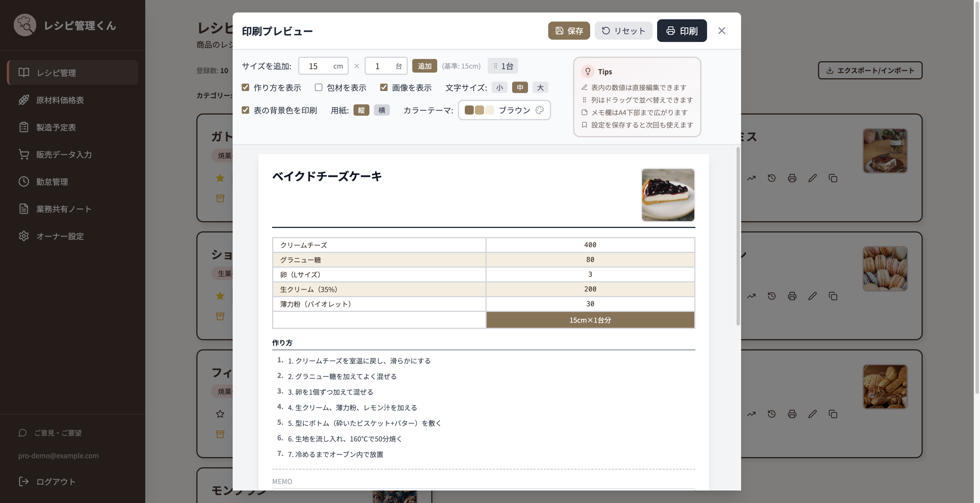Click the trend chart icon on the macaron card
This screenshot has width=980, height=503.
pyautogui.click(x=751, y=296)
